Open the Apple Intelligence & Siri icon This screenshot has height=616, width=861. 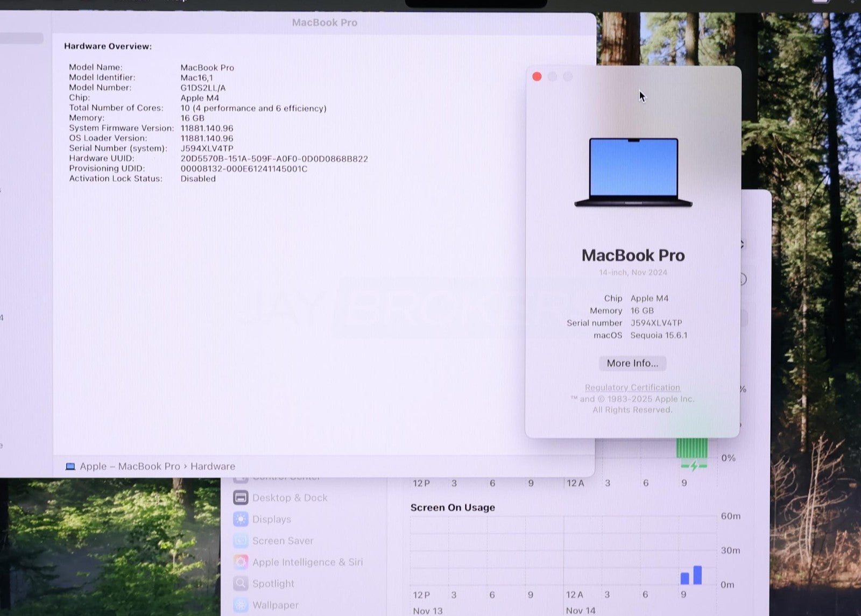click(x=241, y=562)
